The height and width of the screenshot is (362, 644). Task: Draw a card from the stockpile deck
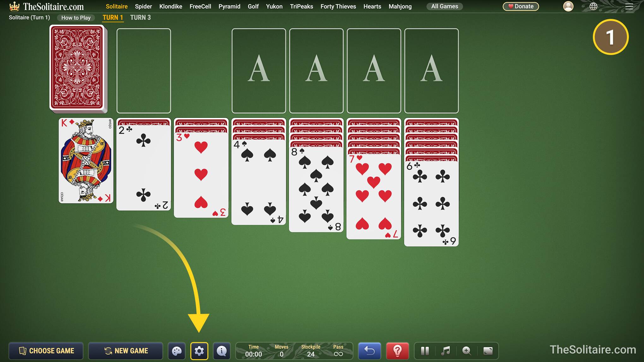pos(78,69)
